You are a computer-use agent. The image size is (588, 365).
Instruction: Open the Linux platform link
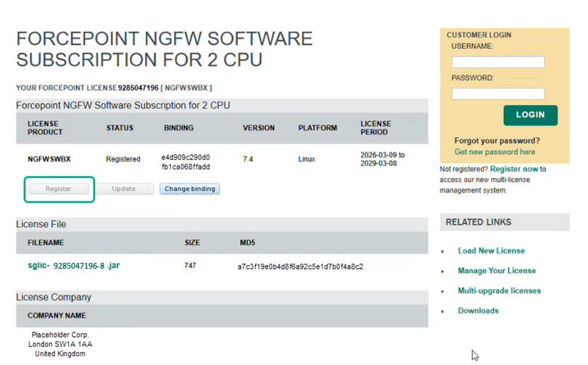(307, 159)
